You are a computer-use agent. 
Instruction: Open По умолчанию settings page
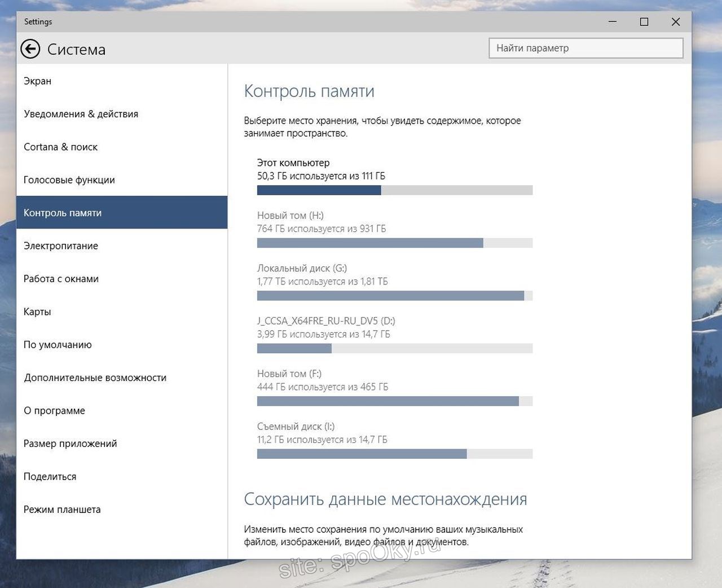(57, 345)
